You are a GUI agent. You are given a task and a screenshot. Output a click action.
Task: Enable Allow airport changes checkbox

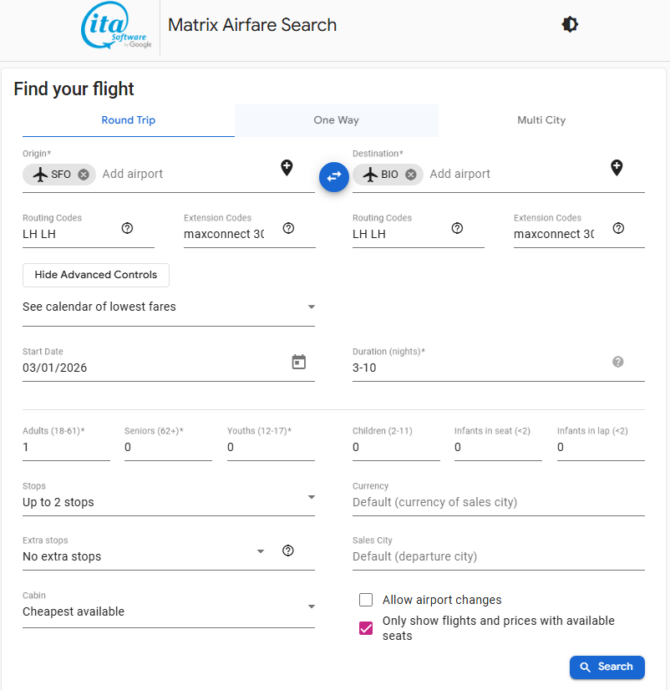coord(366,600)
